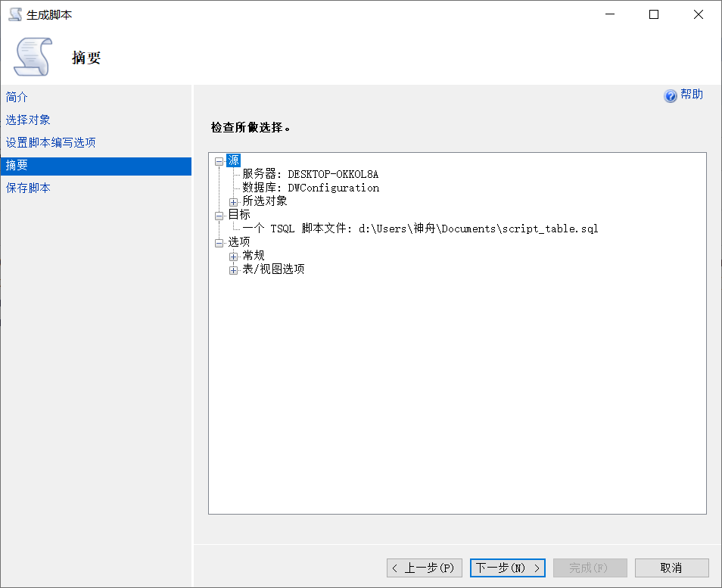Viewport: 722px width, 588px height.
Task: Collapse the 源 tree node
Action: coord(219,161)
